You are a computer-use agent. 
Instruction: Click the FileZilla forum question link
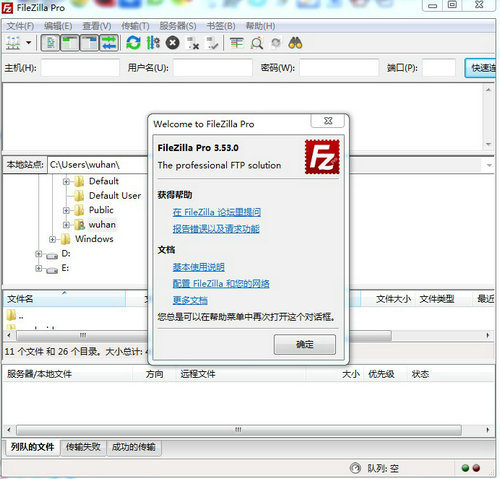click(217, 212)
